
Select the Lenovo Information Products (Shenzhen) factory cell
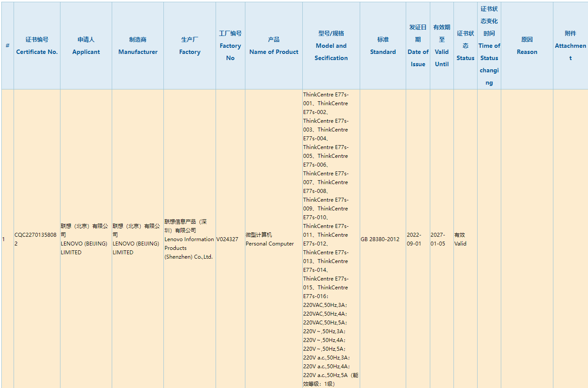[x=189, y=239]
